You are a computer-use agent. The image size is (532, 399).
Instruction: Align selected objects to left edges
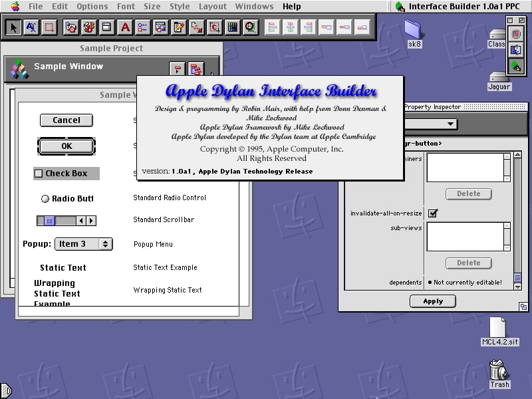[272, 27]
